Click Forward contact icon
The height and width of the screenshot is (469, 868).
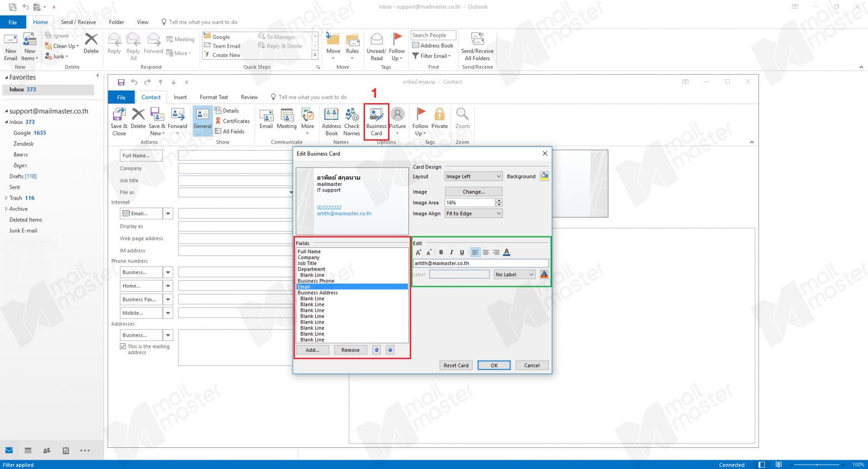coord(177,118)
